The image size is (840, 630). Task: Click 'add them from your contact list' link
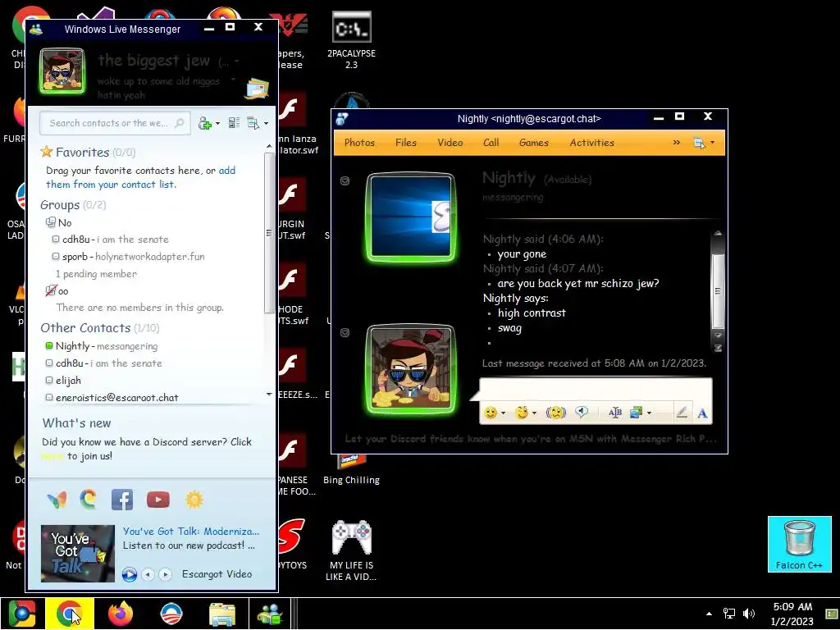pyautogui.click(x=140, y=177)
